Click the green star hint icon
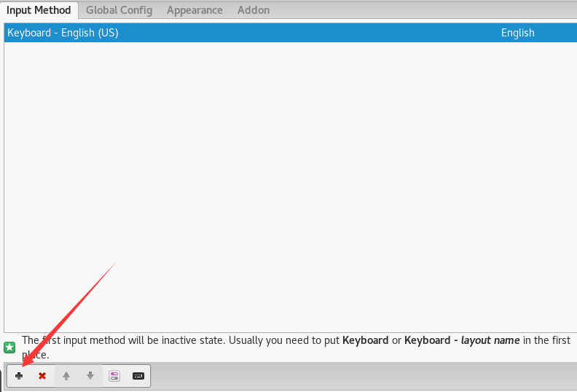 pos(9,348)
